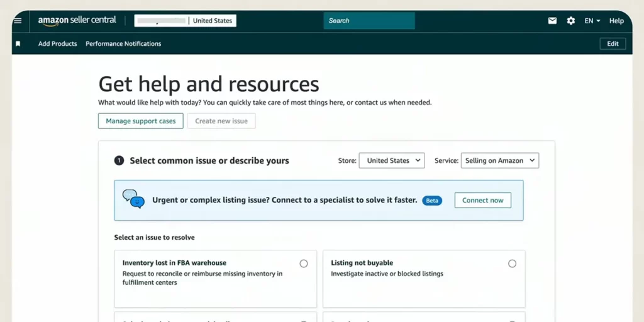Viewport: 644px width, 322px height.
Task: Expand the Store dropdown set to United States
Action: (x=391, y=161)
